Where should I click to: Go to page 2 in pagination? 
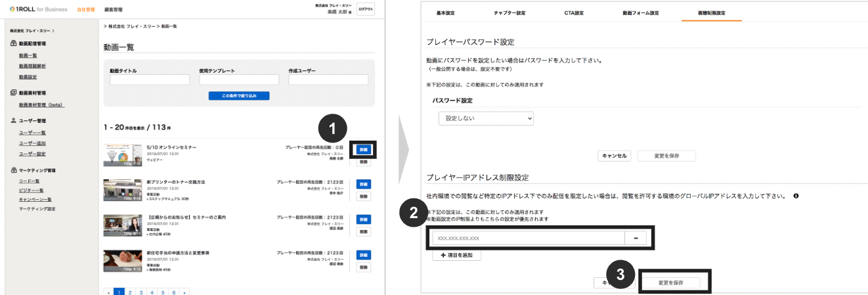[130, 292]
